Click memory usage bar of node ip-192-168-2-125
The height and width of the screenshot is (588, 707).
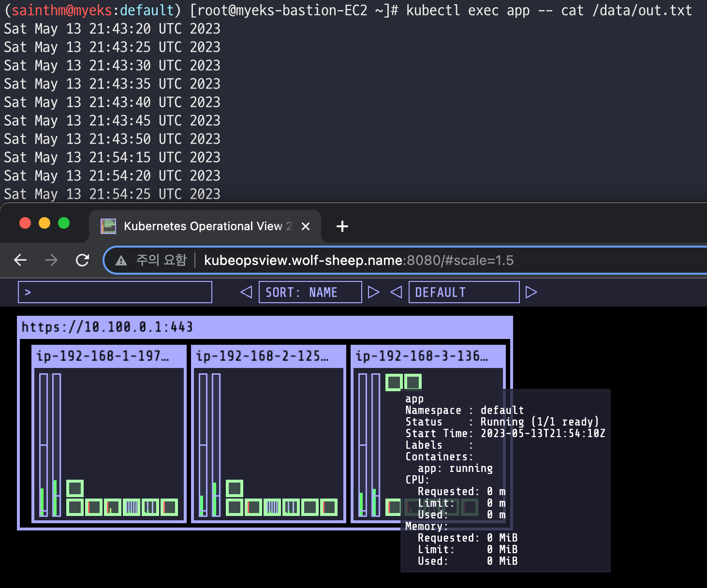[216, 445]
